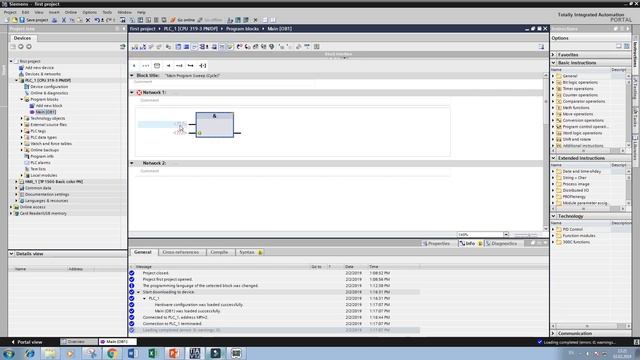The height and width of the screenshot is (360, 640).
Task: Switch to the Syntax tab
Action: 250,252
